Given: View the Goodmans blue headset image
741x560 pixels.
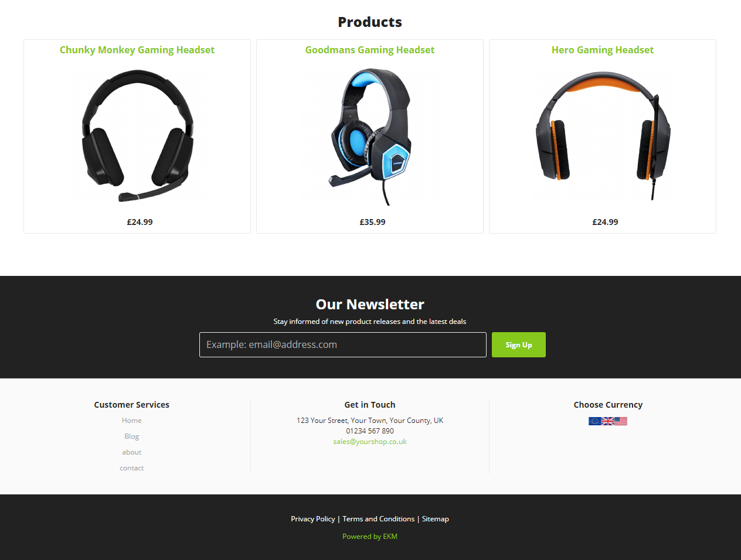Looking at the screenshot, I should click(370, 134).
